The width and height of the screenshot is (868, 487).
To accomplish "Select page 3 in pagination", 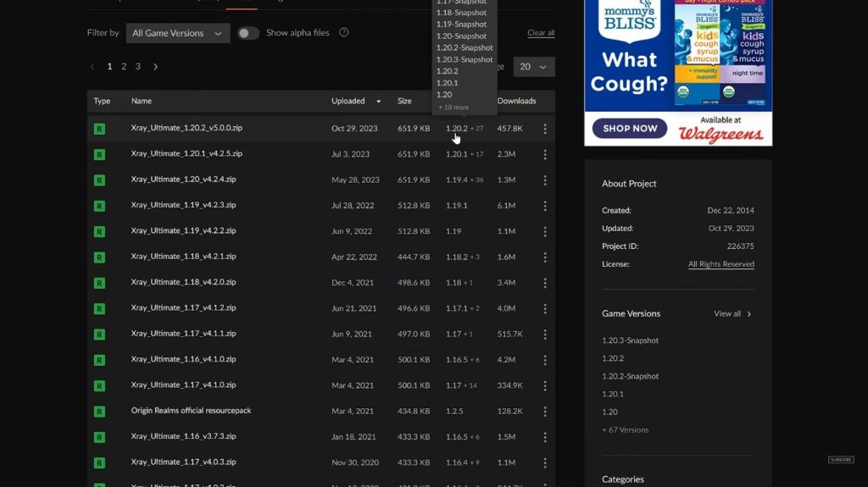I will coord(138,66).
